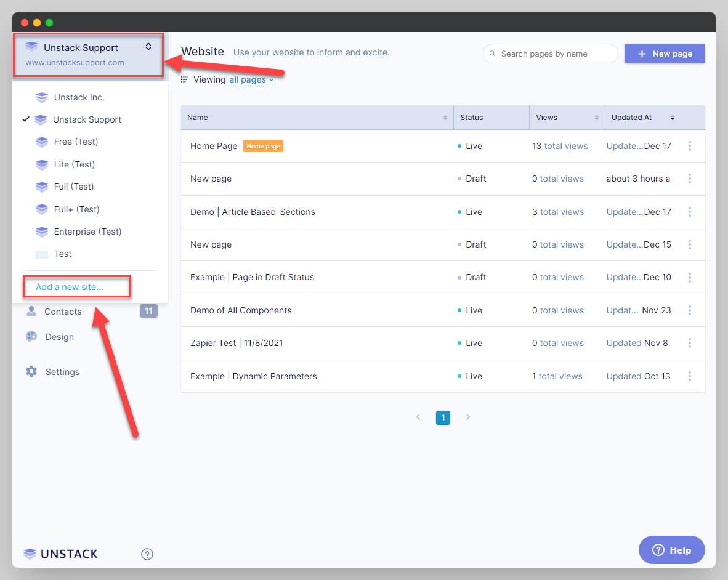
Task: Select the Lite (Test) site icon
Action: (x=42, y=165)
